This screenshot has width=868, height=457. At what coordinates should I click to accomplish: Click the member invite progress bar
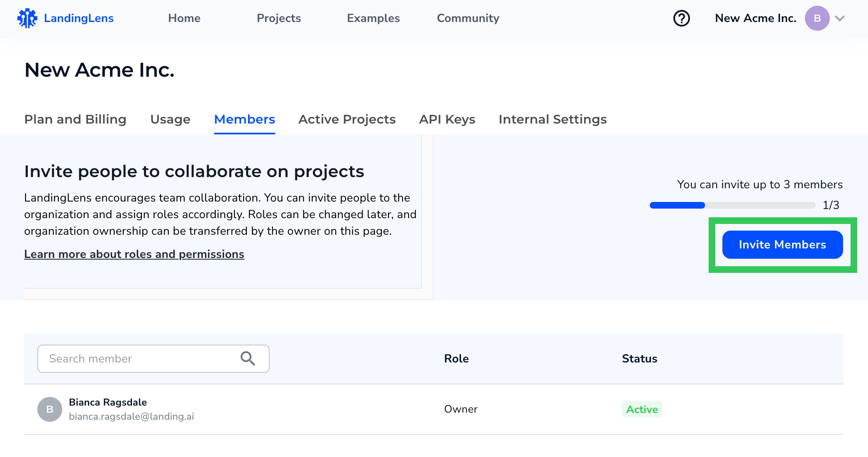[732, 205]
